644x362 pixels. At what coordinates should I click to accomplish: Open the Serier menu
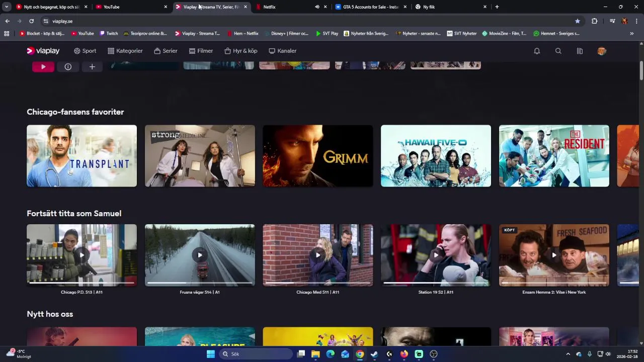tap(166, 51)
